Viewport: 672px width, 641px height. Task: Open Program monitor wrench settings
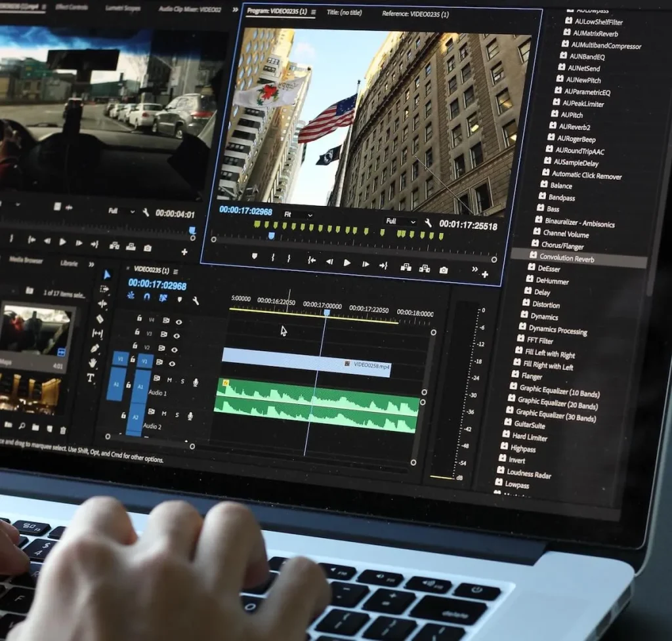pyautogui.click(x=428, y=223)
